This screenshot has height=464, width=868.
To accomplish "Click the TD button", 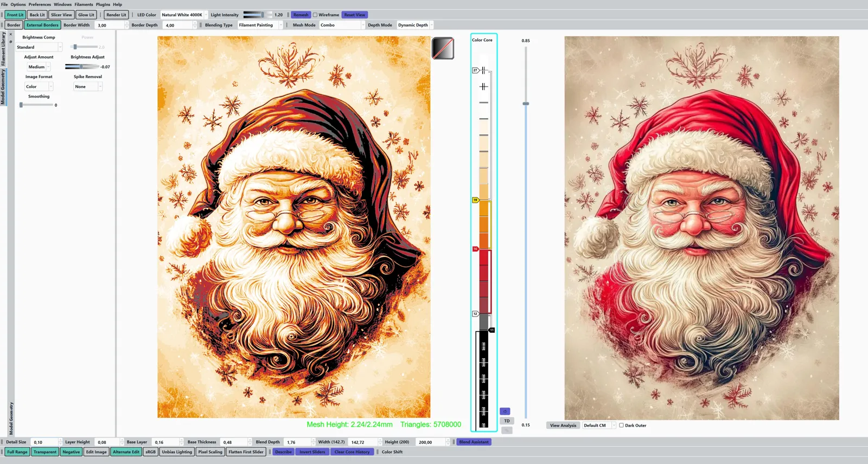I will click(x=507, y=421).
